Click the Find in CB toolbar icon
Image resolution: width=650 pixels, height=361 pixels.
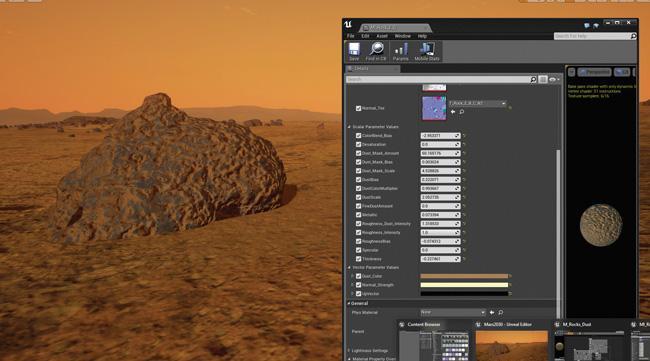pos(376,51)
